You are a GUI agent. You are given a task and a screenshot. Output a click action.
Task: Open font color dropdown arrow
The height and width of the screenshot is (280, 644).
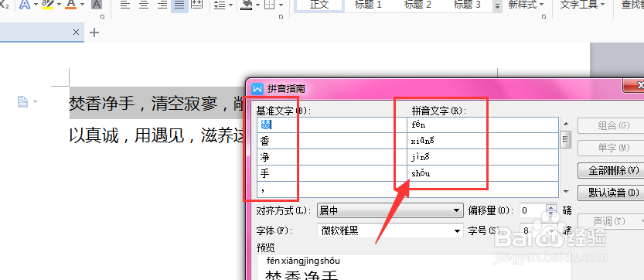(82, 5)
